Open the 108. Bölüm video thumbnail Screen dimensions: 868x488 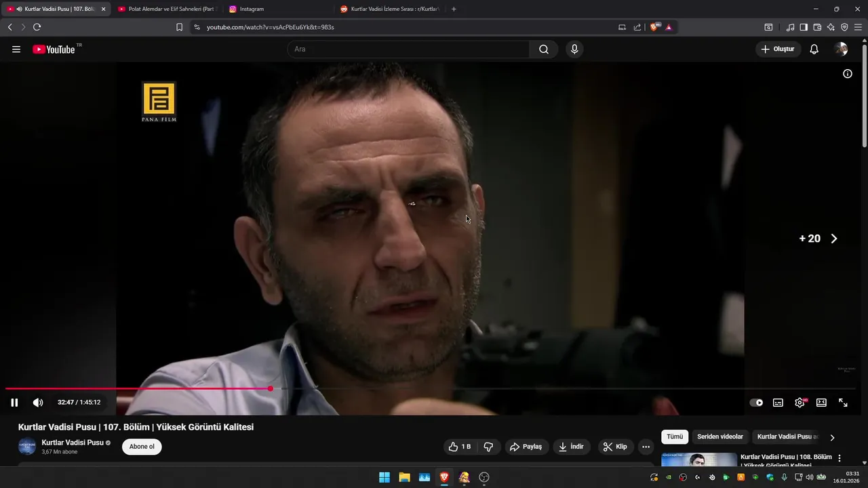pos(699,460)
